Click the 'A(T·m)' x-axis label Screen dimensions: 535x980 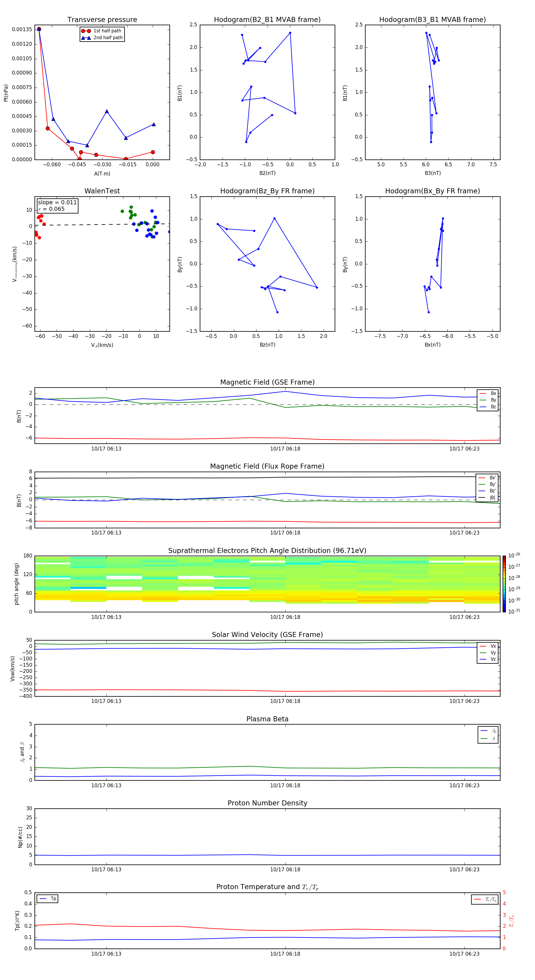(x=102, y=173)
